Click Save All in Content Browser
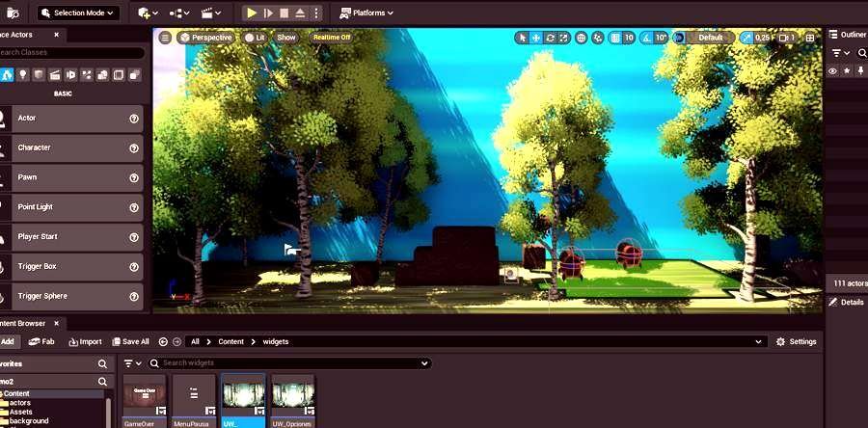868x428 pixels. pos(130,341)
